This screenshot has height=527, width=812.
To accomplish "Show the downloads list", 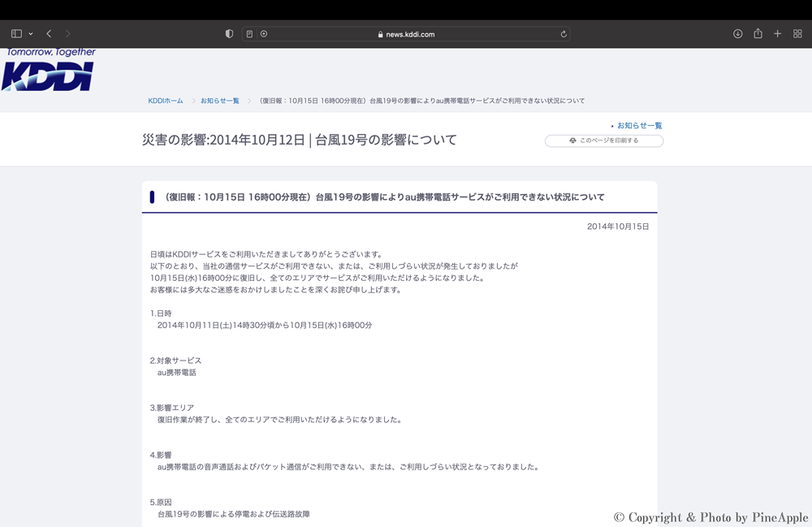I will [x=737, y=34].
